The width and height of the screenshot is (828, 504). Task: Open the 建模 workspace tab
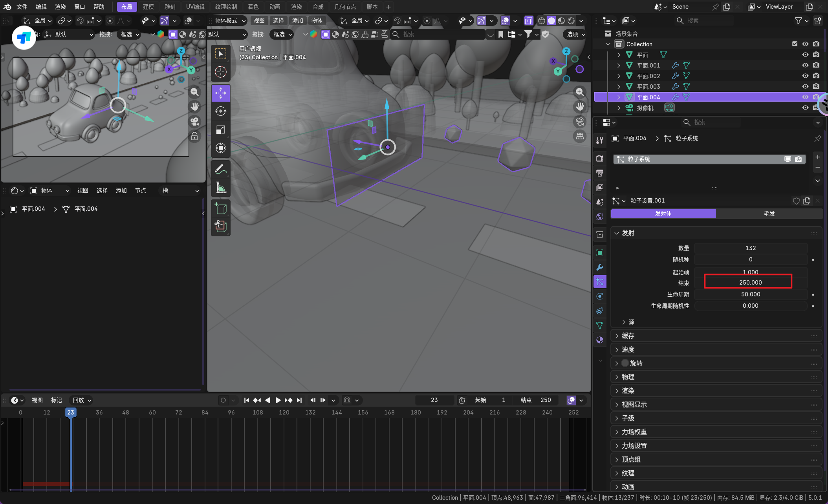tap(148, 7)
